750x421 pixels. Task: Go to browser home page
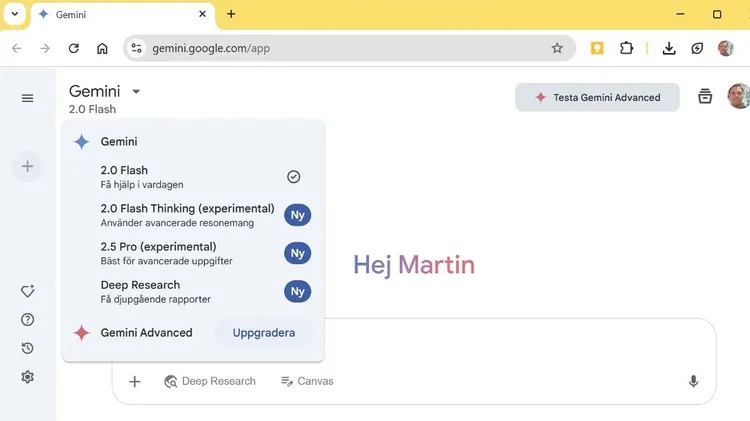click(x=102, y=48)
